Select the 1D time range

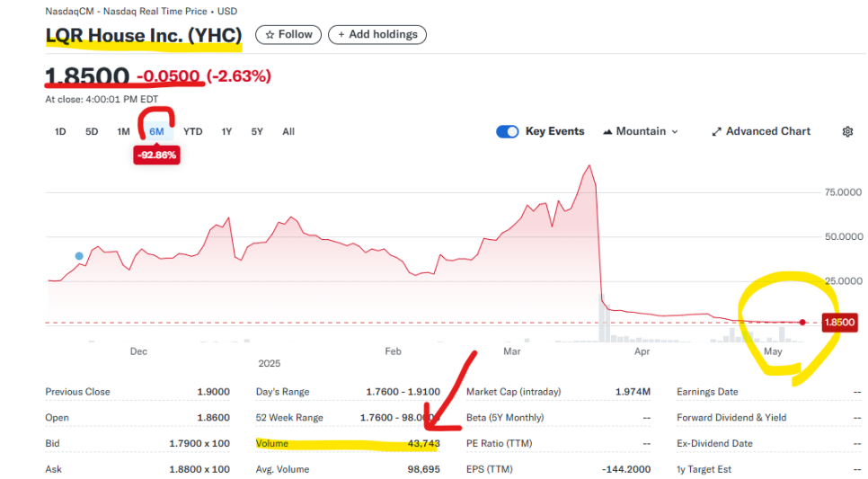coord(60,132)
